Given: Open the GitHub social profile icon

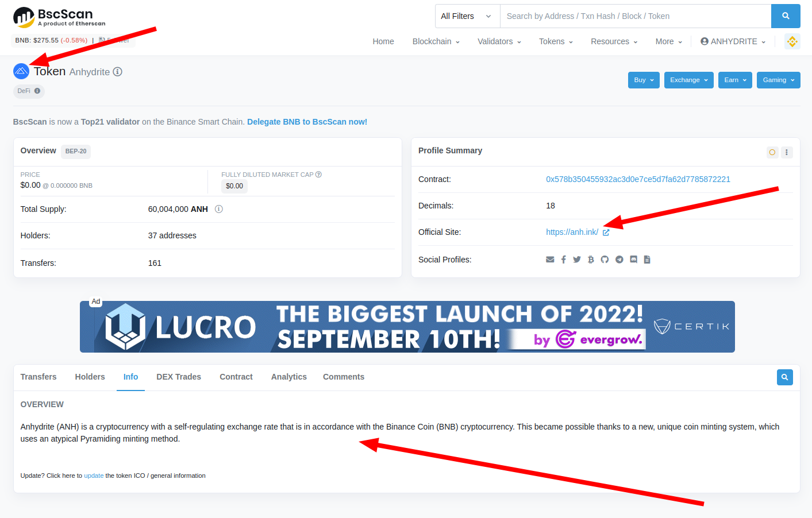Looking at the screenshot, I should tap(605, 260).
